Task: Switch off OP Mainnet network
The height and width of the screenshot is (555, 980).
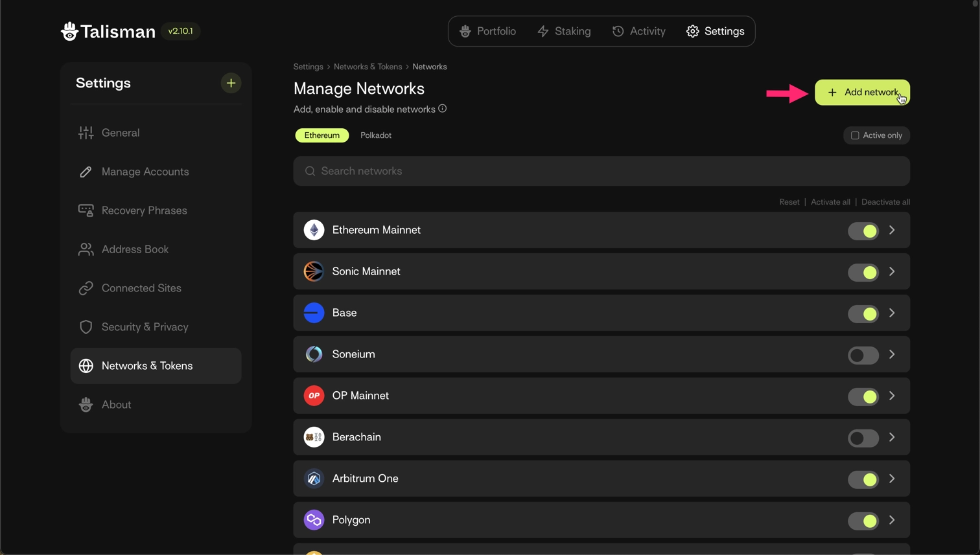Action: [x=863, y=396]
